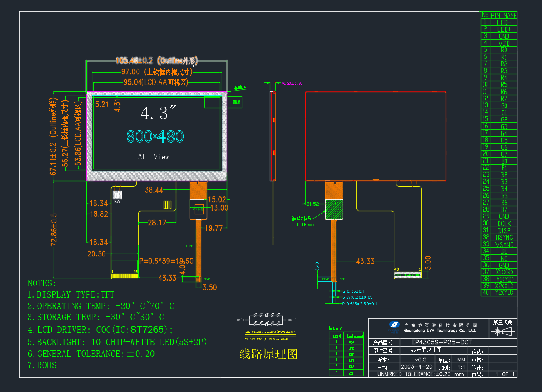Select the All View label
This screenshot has height=392, width=542.
coord(153,157)
